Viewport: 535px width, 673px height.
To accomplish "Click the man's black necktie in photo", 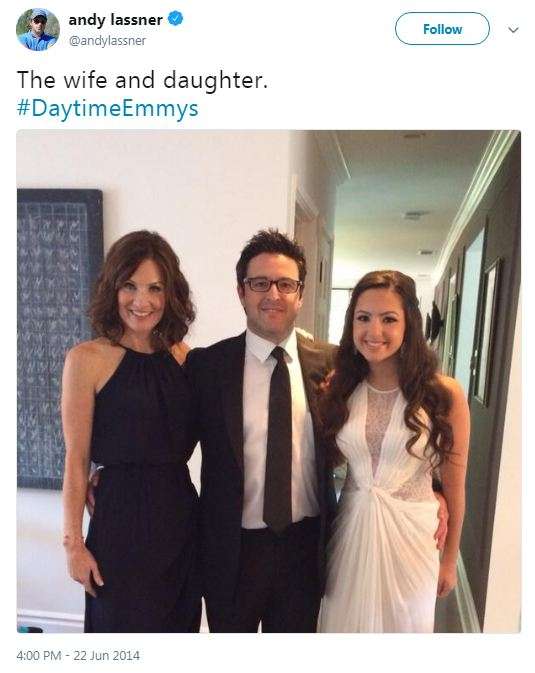I will [278, 438].
